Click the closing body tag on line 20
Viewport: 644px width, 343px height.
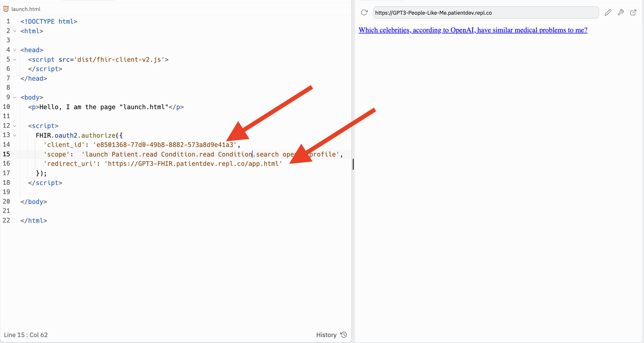(x=34, y=202)
